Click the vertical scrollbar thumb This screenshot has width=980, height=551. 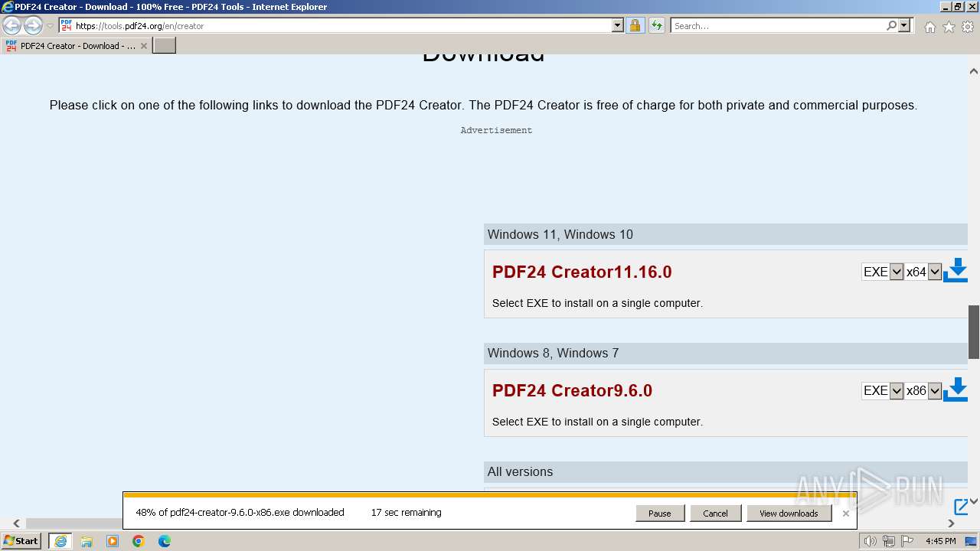[974, 331]
